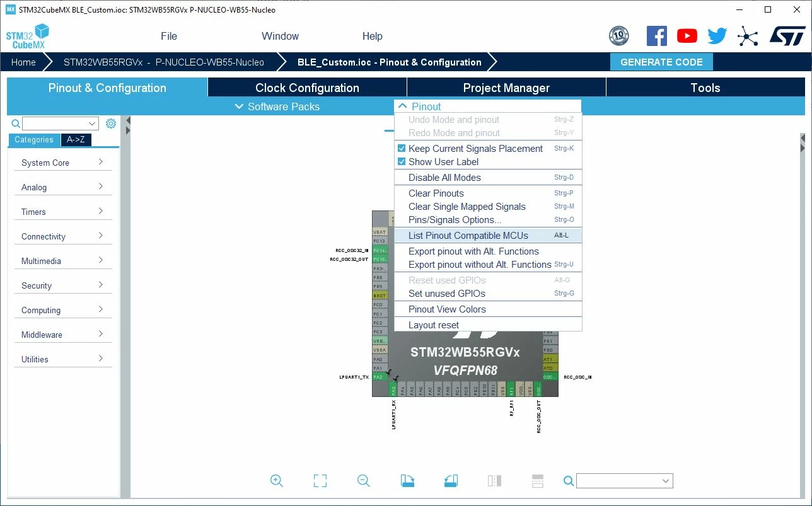
Task: Click BLE_Custom.ioc breadcrumb
Action: click(x=390, y=62)
